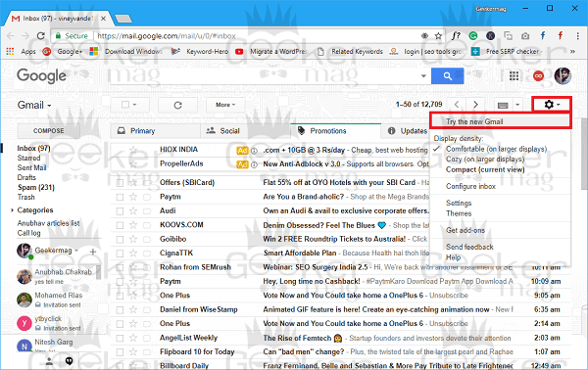Image resolution: width=588 pixels, height=370 pixels.
Task: Click the chat list scrollbar
Action: pos(99,272)
